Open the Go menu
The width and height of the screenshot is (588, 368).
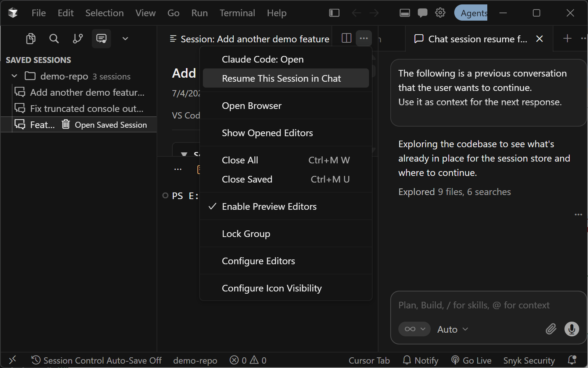(x=173, y=13)
